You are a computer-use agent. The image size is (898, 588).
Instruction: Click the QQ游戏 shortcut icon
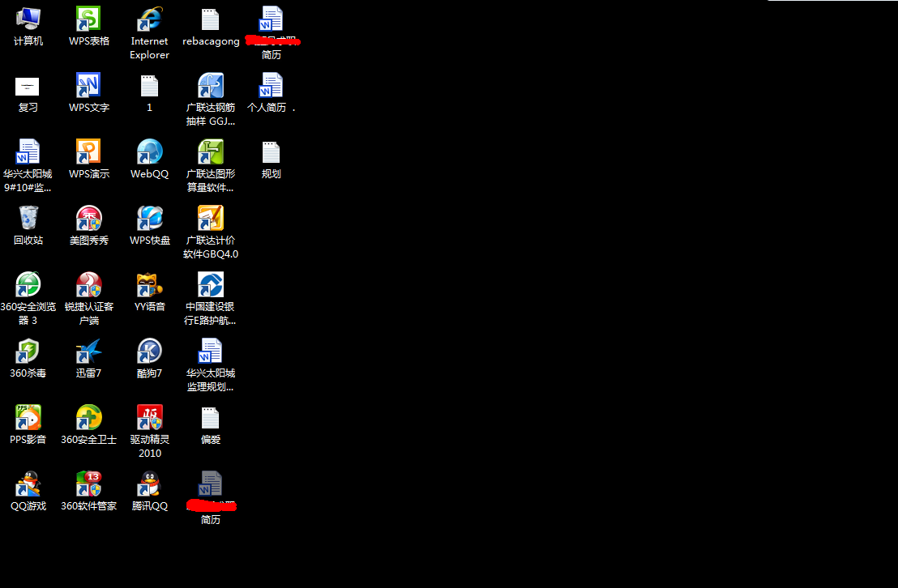coord(28,484)
